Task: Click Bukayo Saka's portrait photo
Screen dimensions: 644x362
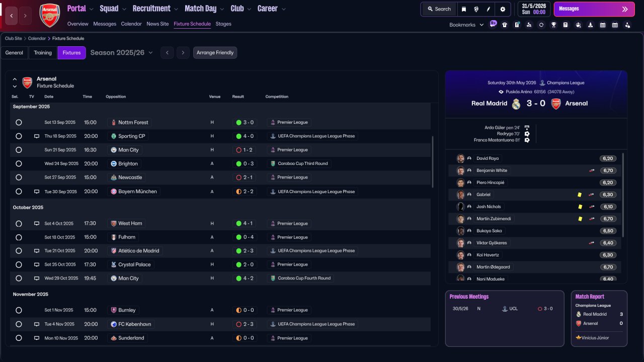Action: tap(460, 231)
